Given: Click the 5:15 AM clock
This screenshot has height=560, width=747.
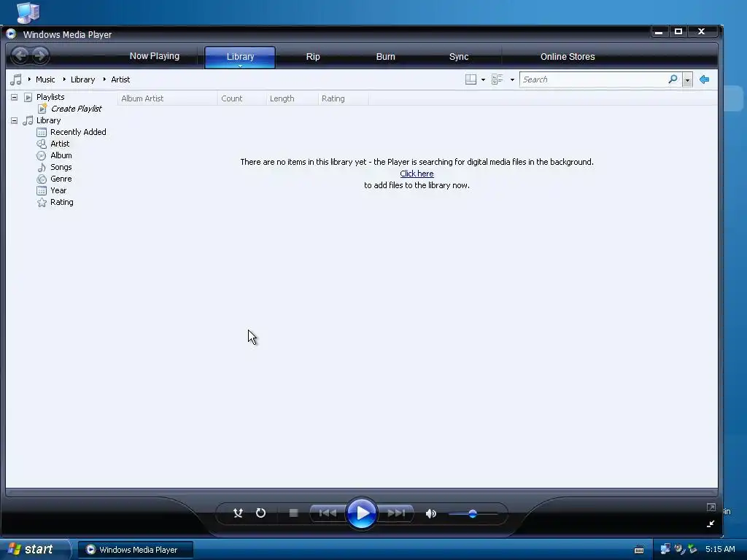Looking at the screenshot, I should click(x=720, y=549).
